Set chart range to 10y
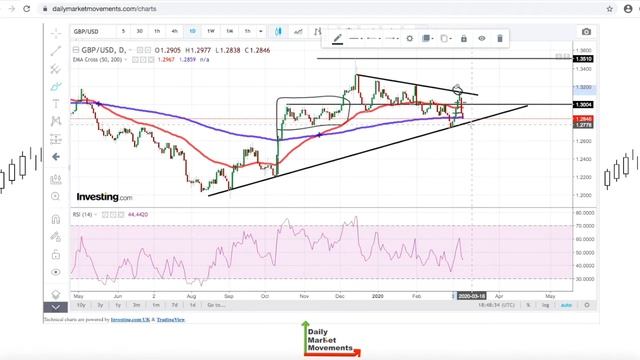 [x=81, y=305]
